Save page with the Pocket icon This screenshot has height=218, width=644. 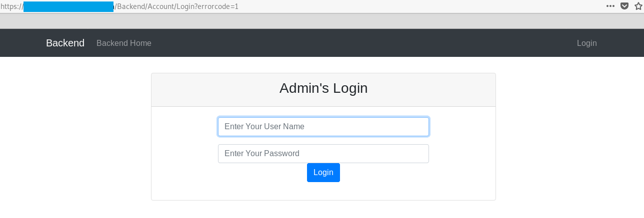[x=624, y=6]
